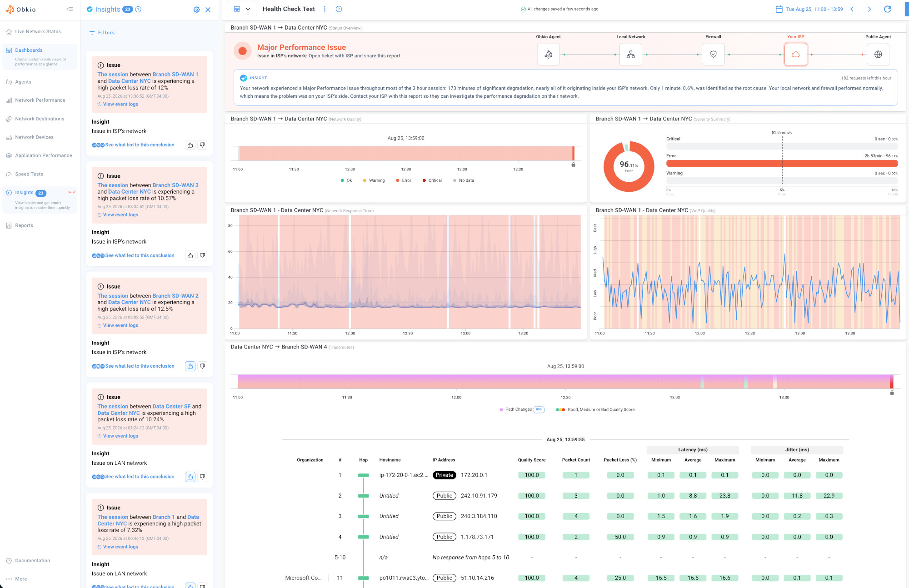This screenshot has height=588, width=909.
Task: Open Network Performance section
Action: click(x=40, y=100)
